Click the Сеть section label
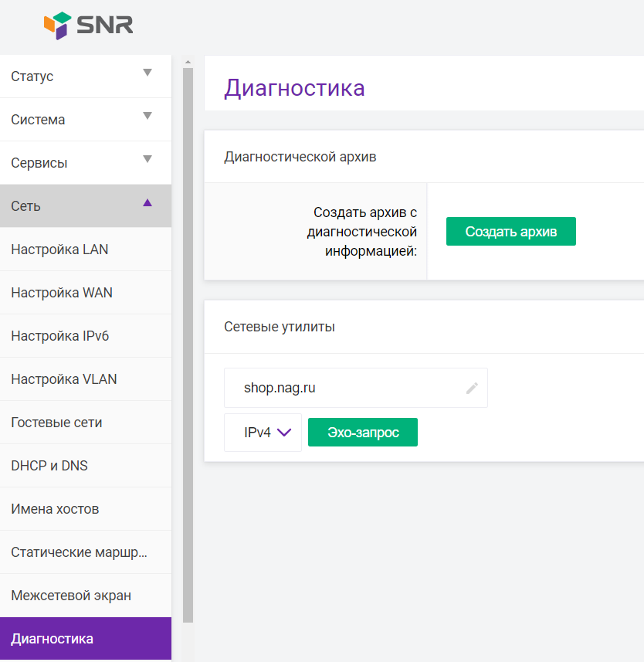The width and height of the screenshot is (644, 662). (x=25, y=206)
